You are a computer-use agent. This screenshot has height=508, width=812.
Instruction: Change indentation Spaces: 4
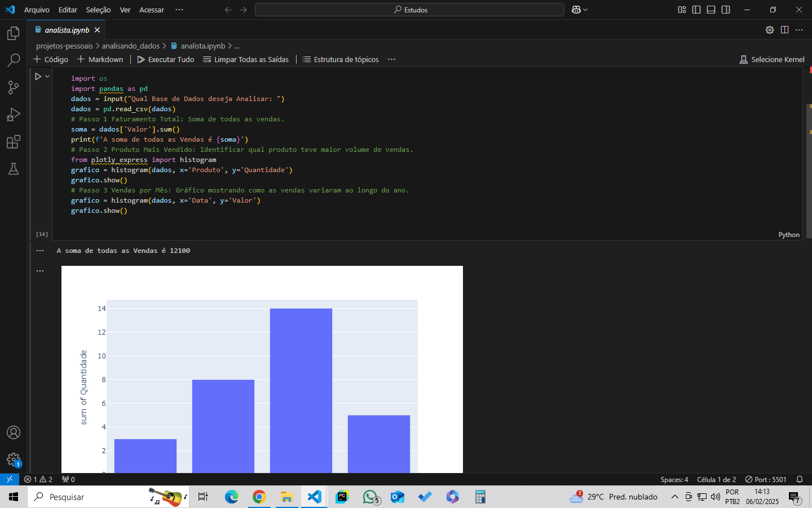[x=674, y=479]
